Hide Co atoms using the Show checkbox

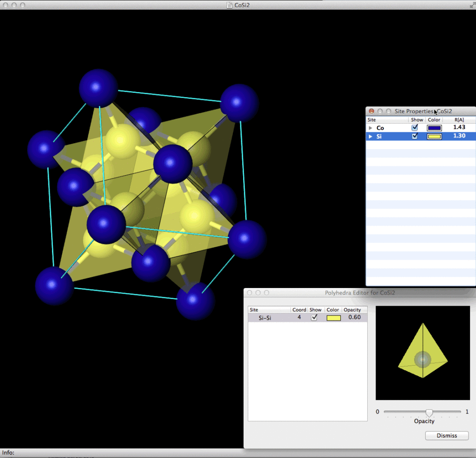click(415, 128)
